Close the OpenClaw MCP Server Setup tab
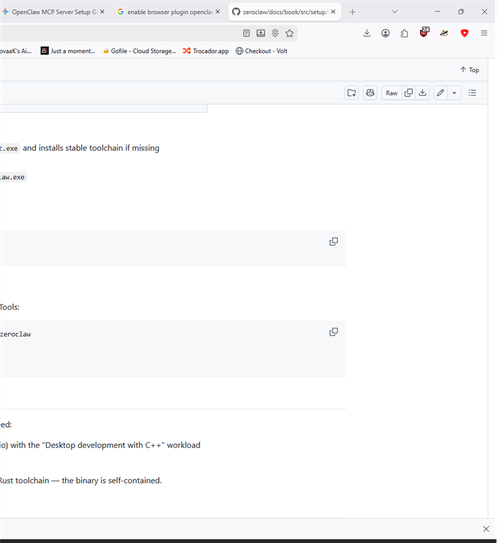 tap(102, 12)
